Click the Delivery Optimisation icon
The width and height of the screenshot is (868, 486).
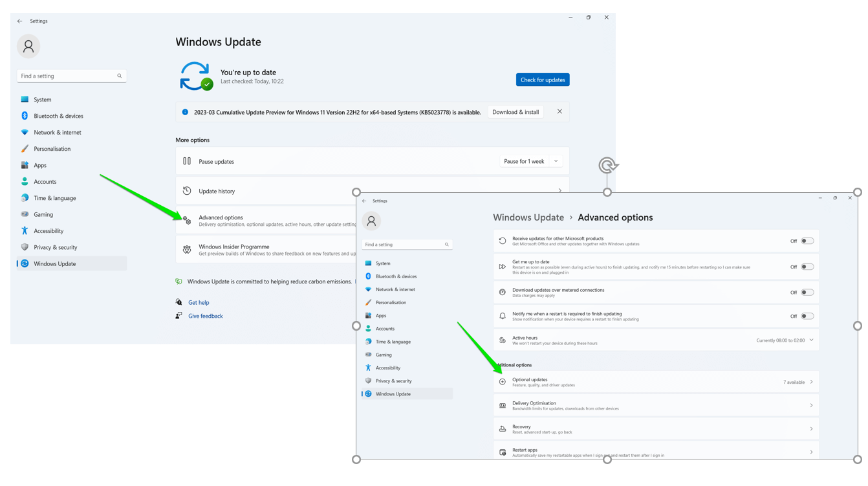pyautogui.click(x=503, y=406)
